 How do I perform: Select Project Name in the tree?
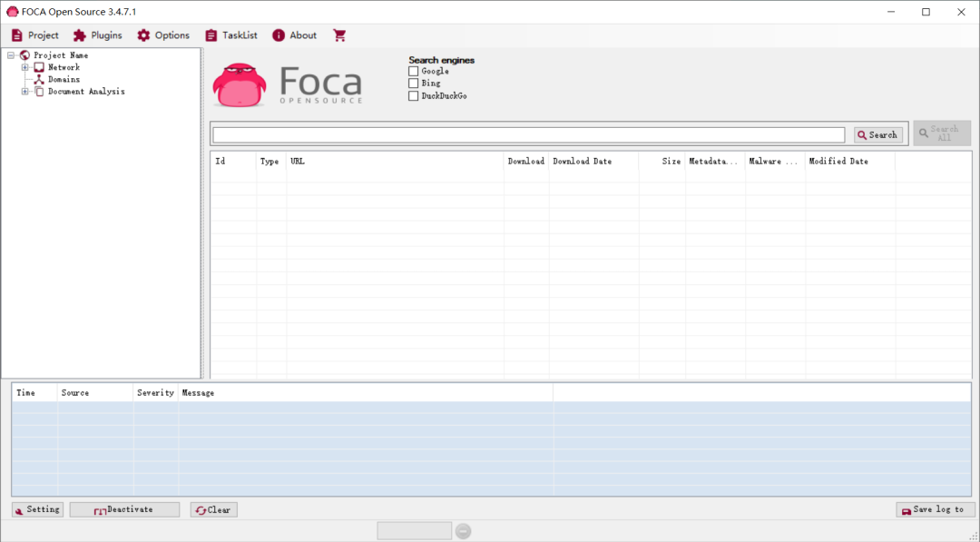click(x=61, y=55)
